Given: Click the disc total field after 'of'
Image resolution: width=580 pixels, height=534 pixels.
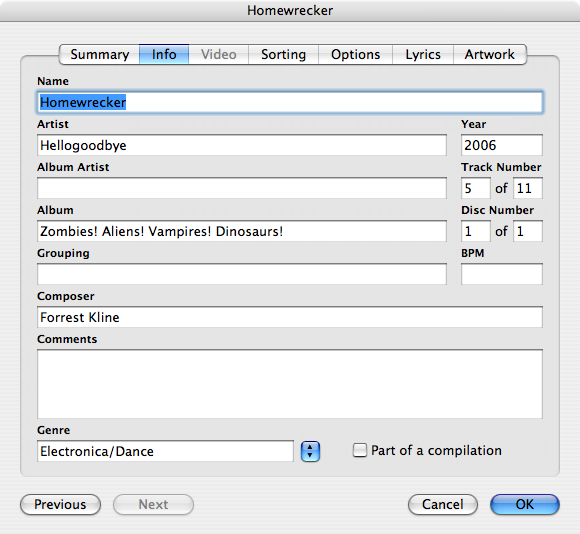Looking at the screenshot, I should 528,231.
